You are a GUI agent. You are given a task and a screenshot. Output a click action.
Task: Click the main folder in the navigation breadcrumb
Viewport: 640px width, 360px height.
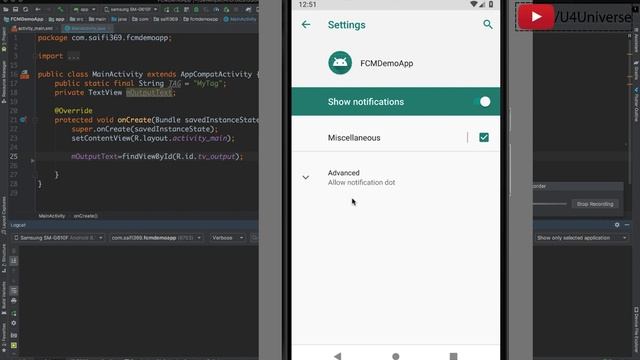97,19
